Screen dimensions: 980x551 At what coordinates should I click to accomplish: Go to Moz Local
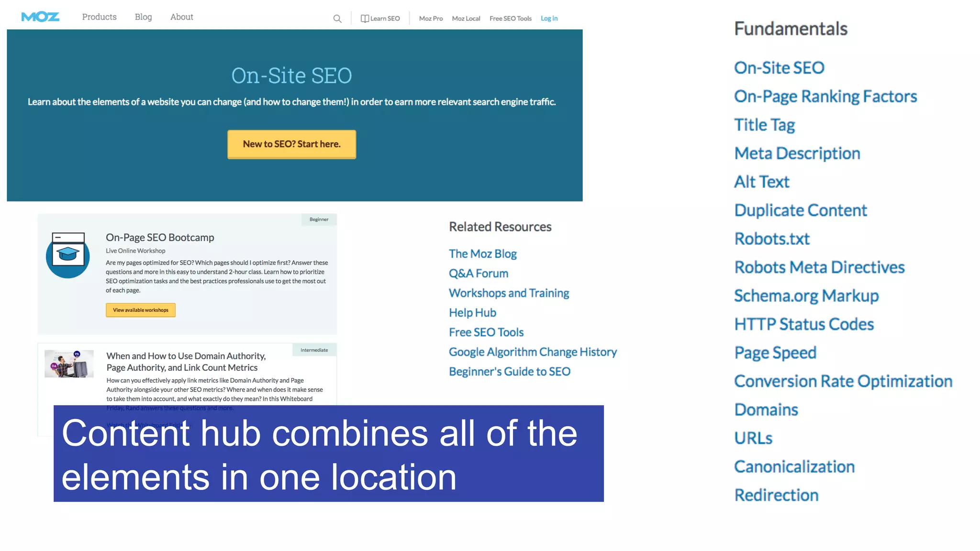tap(466, 19)
